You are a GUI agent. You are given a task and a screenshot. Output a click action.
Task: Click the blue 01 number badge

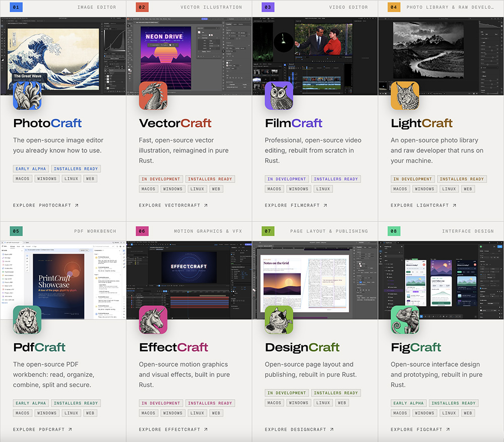pyautogui.click(x=16, y=7)
